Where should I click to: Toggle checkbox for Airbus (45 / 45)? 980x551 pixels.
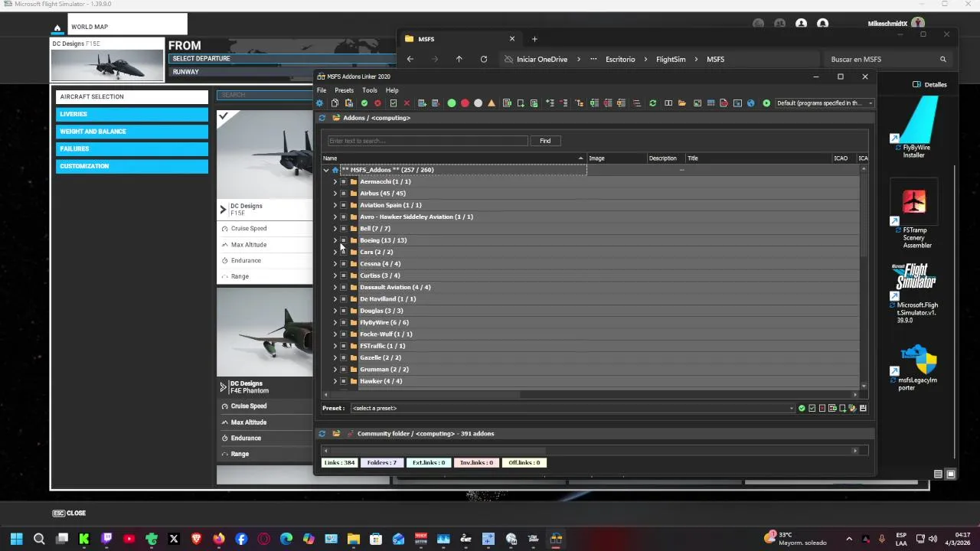click(x=344, y=194)
